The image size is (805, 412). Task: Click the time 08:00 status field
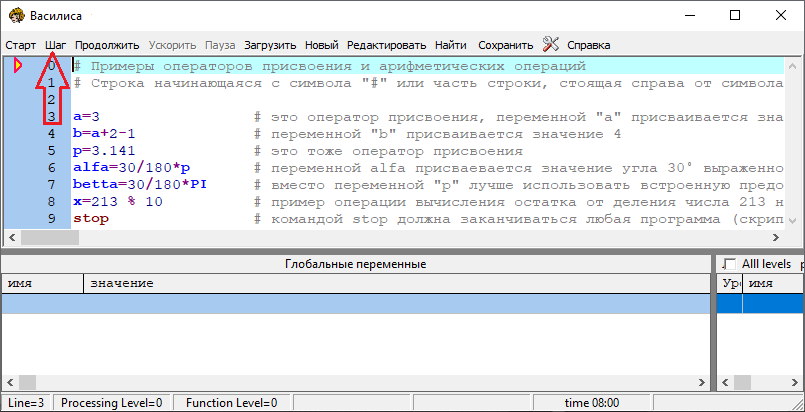point(592,403)
